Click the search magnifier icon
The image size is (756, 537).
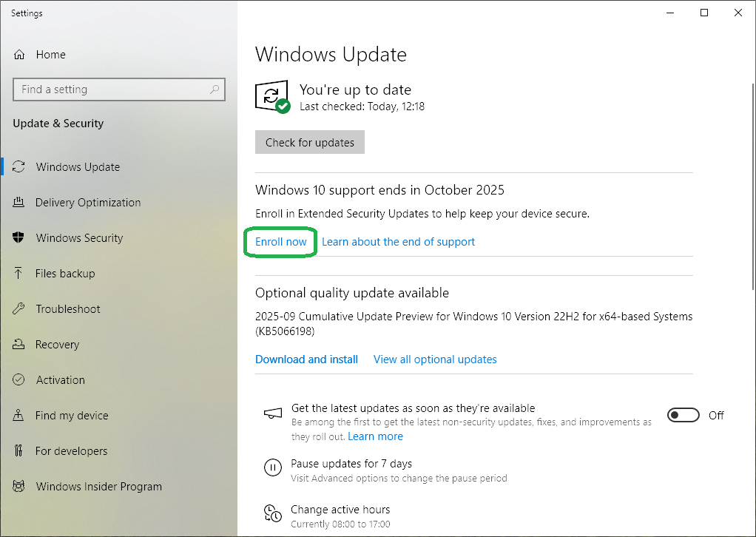tap(215, 89)
